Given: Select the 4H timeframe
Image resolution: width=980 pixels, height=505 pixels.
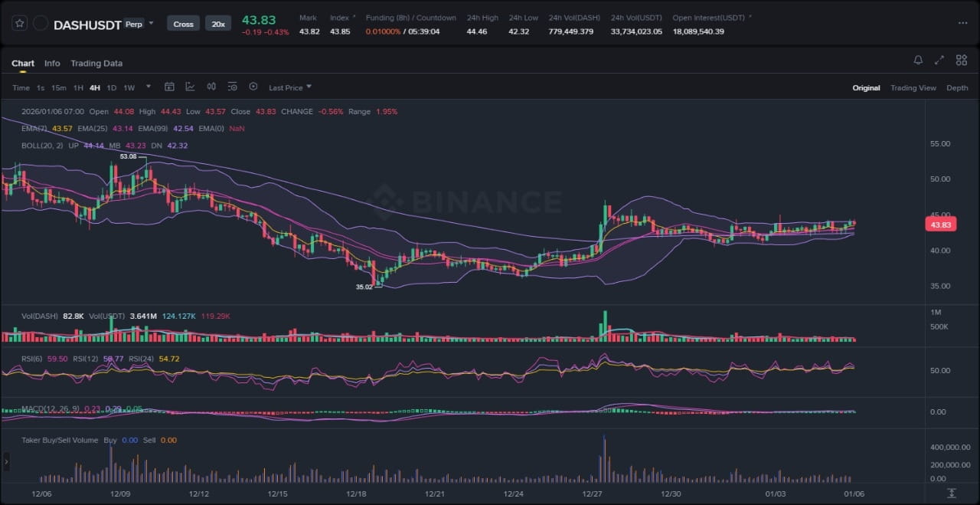Looking at the screenshot, I should (x=95, y=88).
